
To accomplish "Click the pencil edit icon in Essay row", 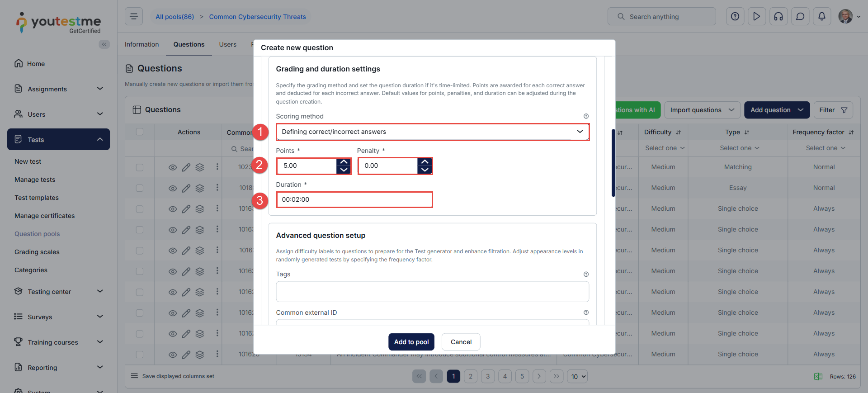I will click(x=186, y=188).
